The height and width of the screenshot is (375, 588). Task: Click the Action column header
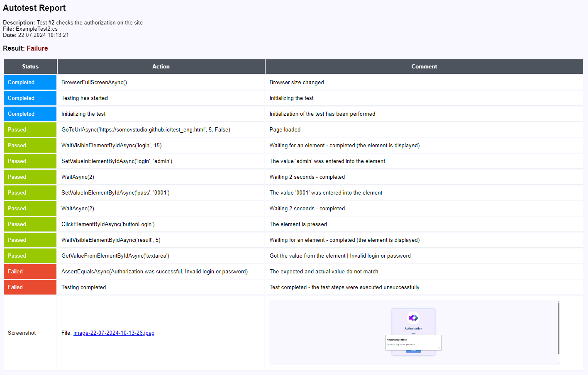(161, 67)
